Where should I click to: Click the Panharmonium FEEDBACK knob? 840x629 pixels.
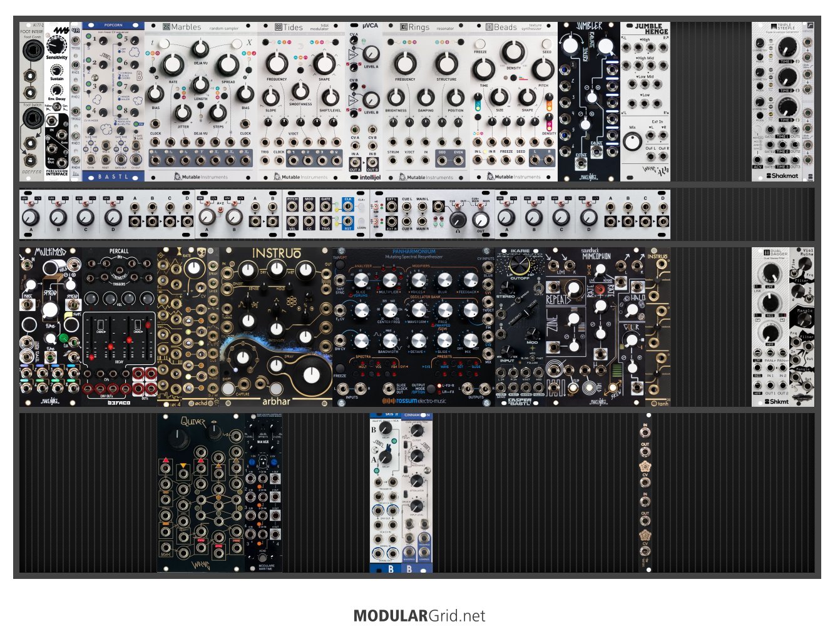pyautogui.click(x=470, y=281)
